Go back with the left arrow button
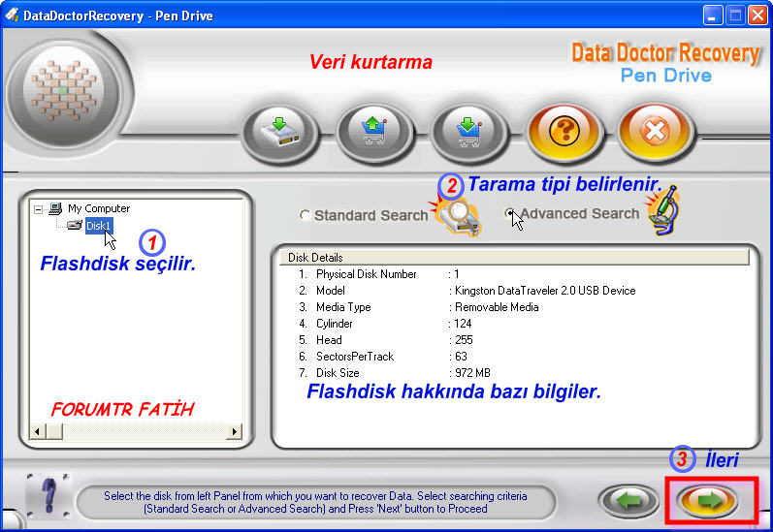 (x=629, y=500)
